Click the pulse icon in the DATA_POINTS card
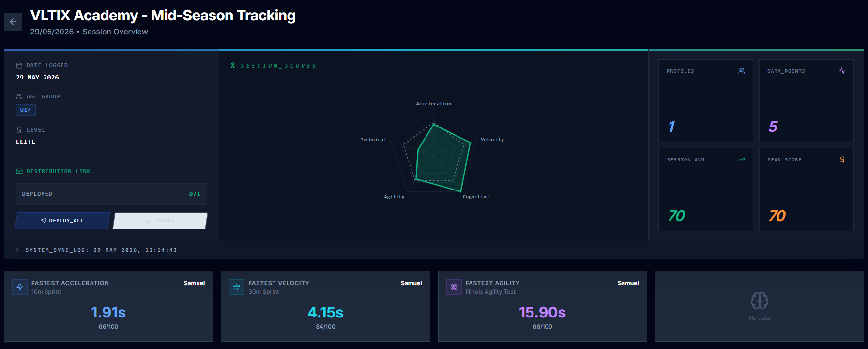The height and width of the screenshot is (349, 868). 842,71
